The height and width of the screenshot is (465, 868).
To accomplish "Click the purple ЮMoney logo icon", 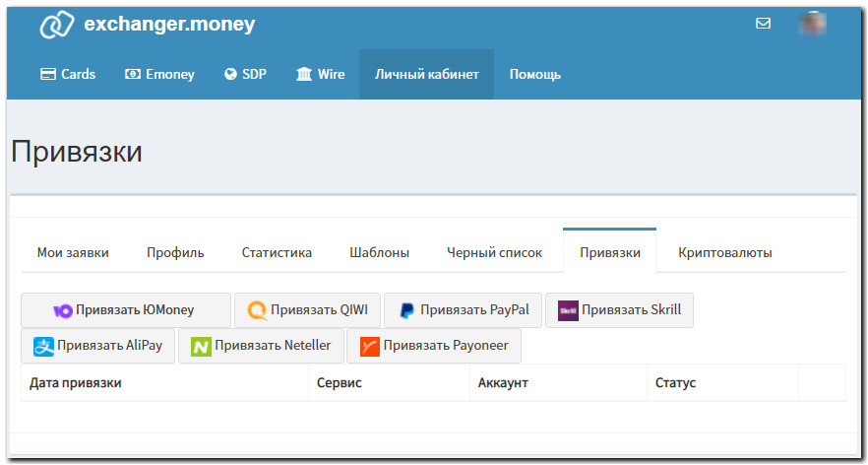I will tap(63, 311).
